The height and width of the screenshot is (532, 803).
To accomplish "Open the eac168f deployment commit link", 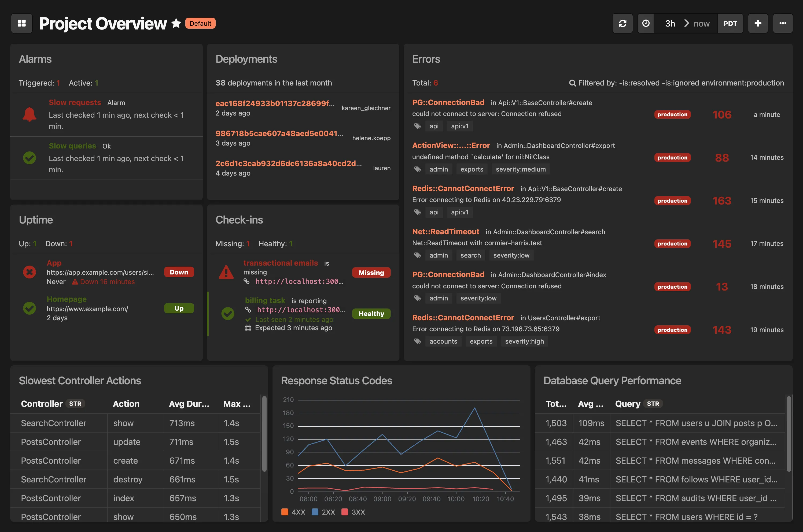I will pyautogui.click(x=274, y=103).
